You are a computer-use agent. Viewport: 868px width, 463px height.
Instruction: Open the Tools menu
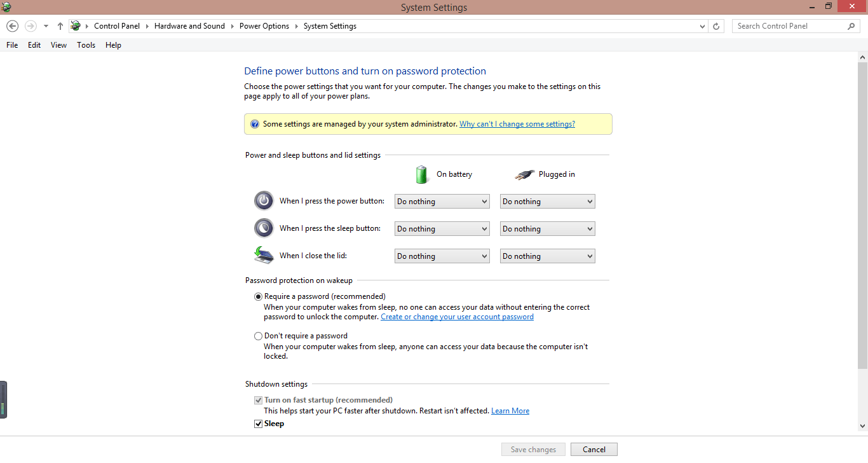click(86, 45)
